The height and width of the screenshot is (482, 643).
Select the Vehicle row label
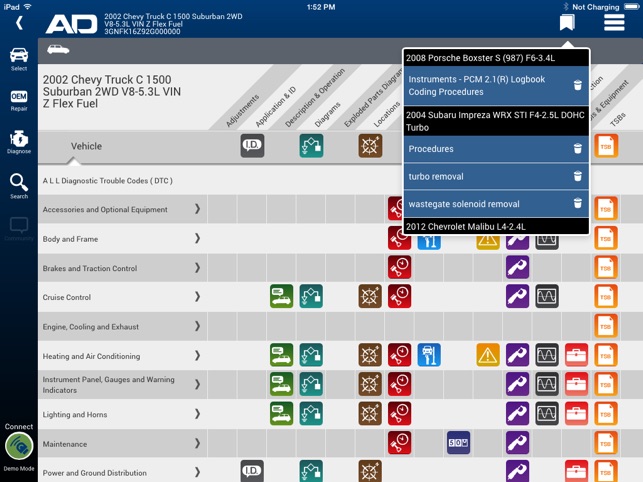click(86, 146)
